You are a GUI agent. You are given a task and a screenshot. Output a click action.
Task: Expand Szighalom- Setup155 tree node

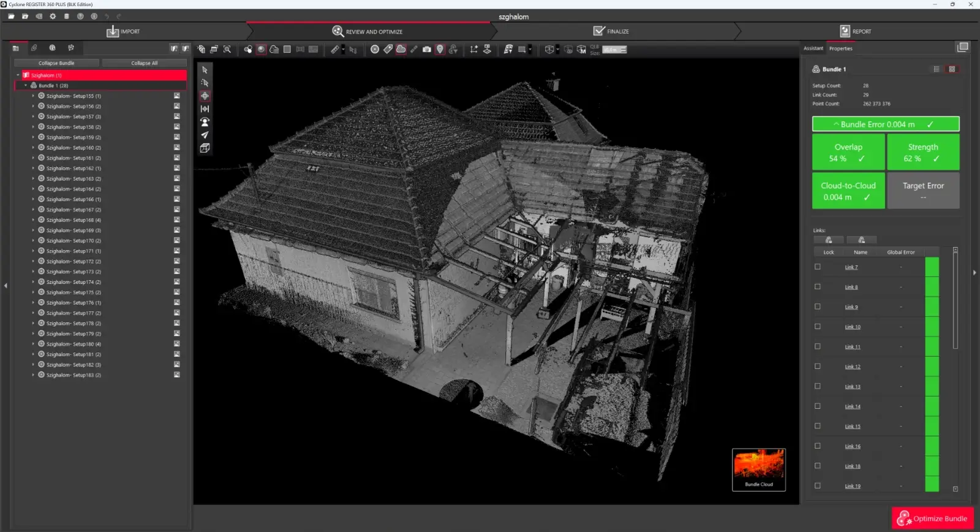pyautogui.click(x=33, y=96)
